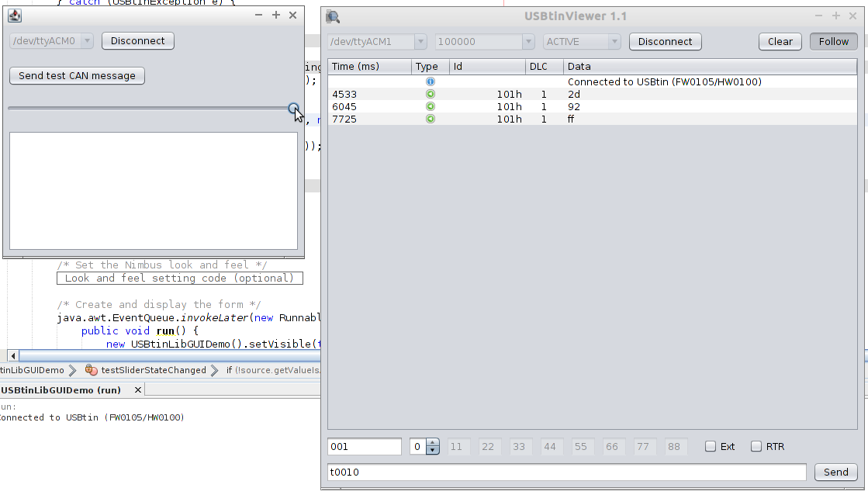Click the Data column header
The width and height of the screenshot is (868, 495).
tap(711, 67)
